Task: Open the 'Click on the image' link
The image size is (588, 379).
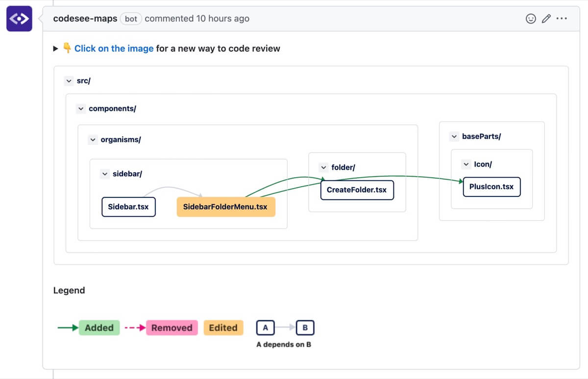Action: [114, 48]
